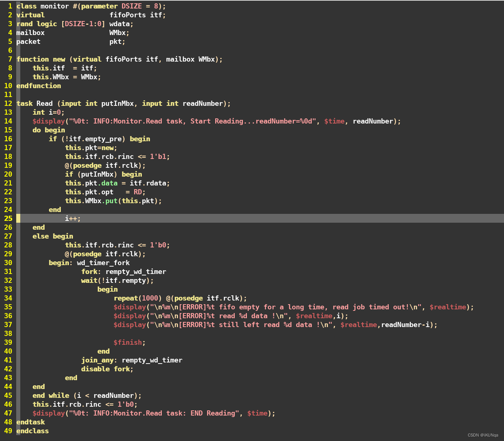
Task: Click 'this.itf = itf;' assignment
Action: coord(65,68)
